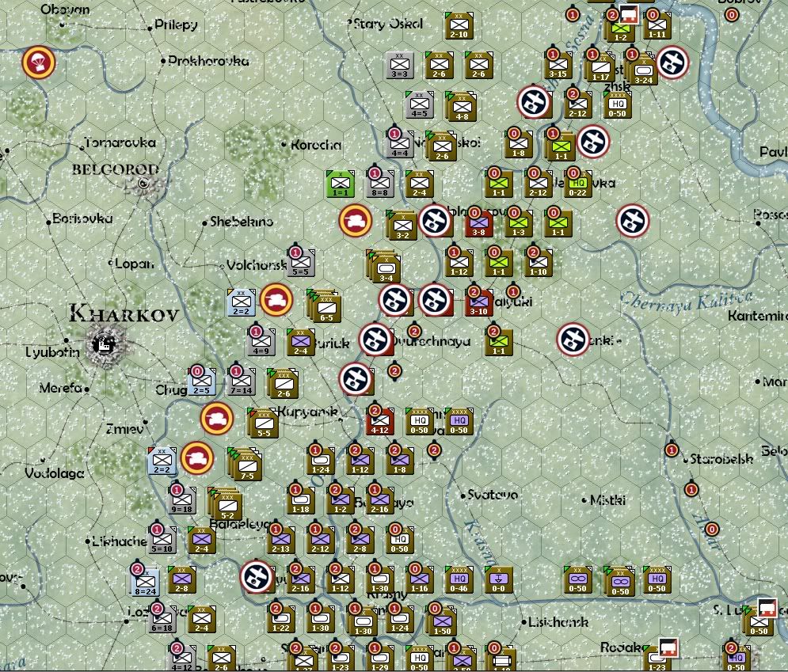Click the red parachute airborne marker
The height and width of the screenshot is (672, 788).
click(x=39, y=63)
